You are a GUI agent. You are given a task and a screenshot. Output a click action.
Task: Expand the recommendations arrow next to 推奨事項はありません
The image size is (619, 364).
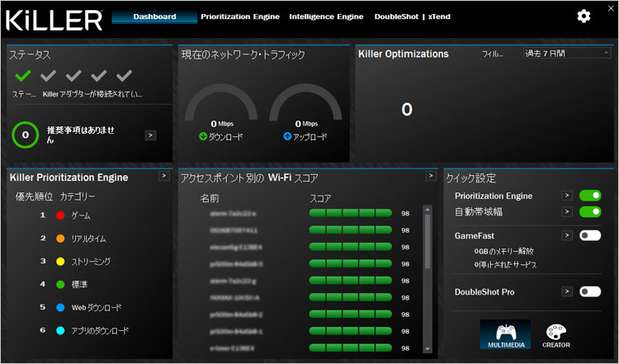point(150,135)
